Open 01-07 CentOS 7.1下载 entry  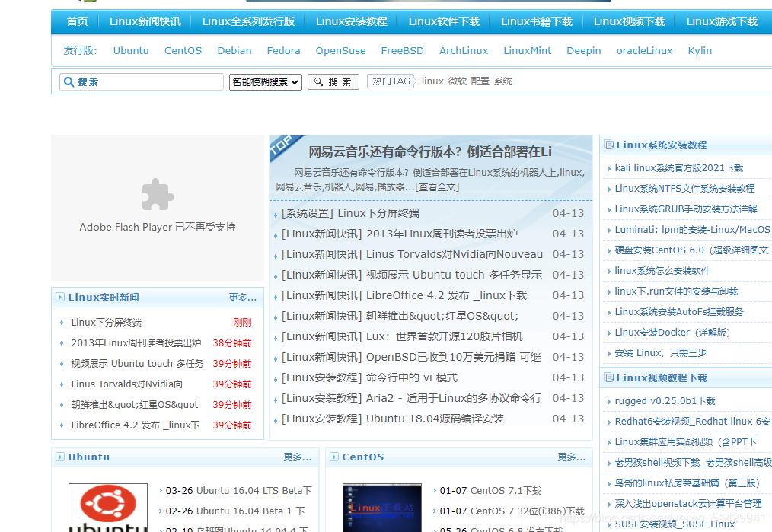pyautogui.click(x=490, y=491)
